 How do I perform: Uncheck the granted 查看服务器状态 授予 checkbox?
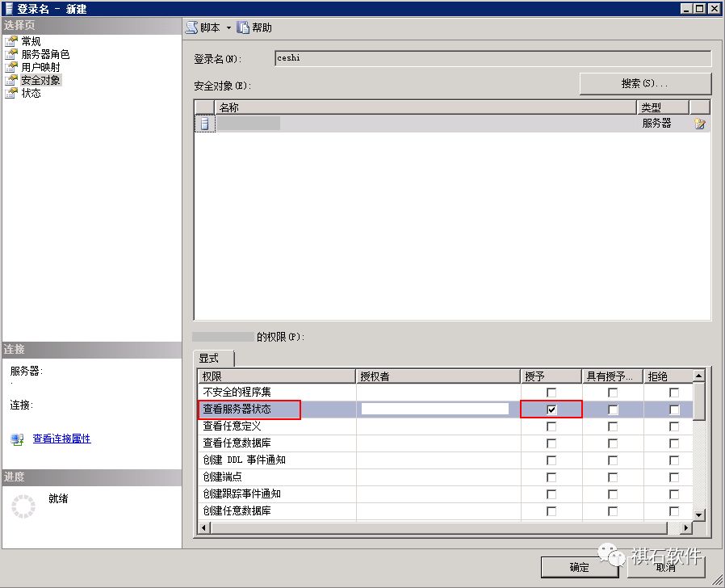coord(551,409)
